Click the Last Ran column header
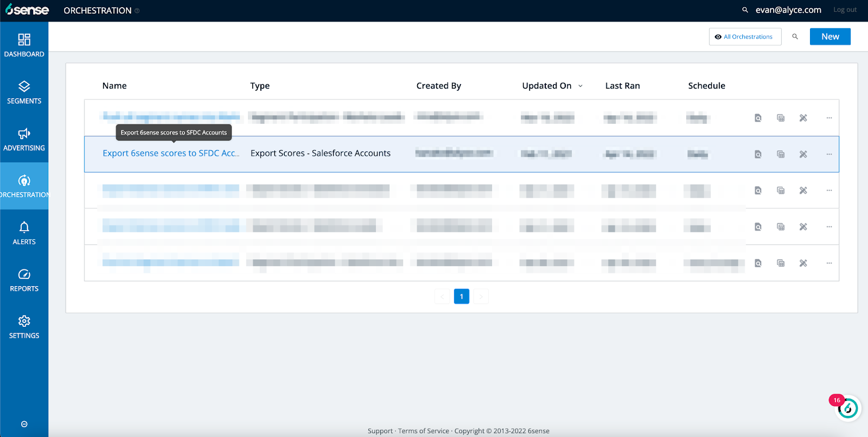The image size is (868, 437). click(622, 86)
